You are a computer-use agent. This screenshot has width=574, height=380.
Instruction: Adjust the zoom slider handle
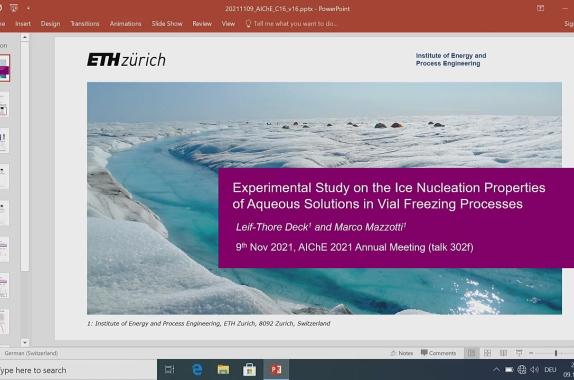556,353
